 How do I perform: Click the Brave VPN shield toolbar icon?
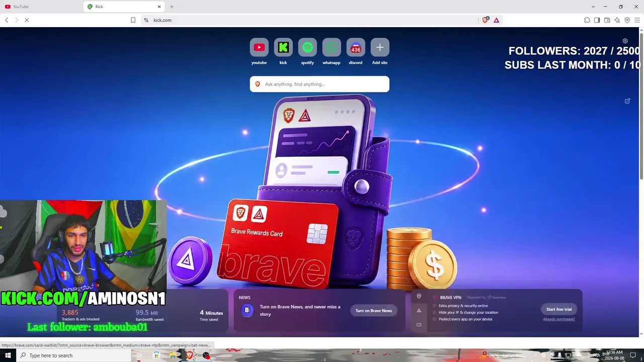(627, 20)
